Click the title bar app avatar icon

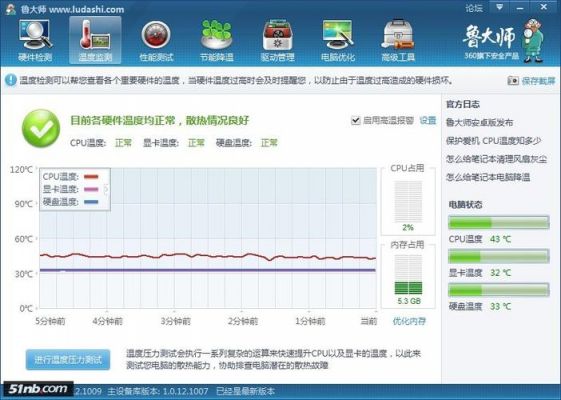pos(10,9)
